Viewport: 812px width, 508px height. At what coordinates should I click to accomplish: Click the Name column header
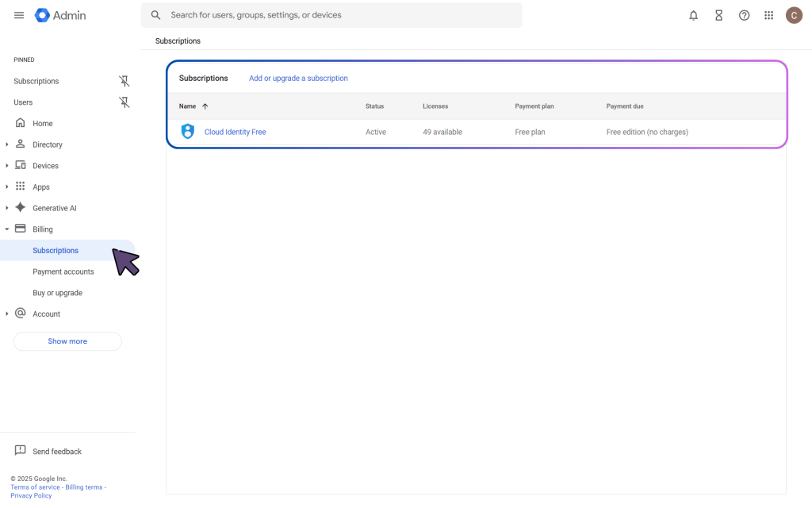point(187,106)
